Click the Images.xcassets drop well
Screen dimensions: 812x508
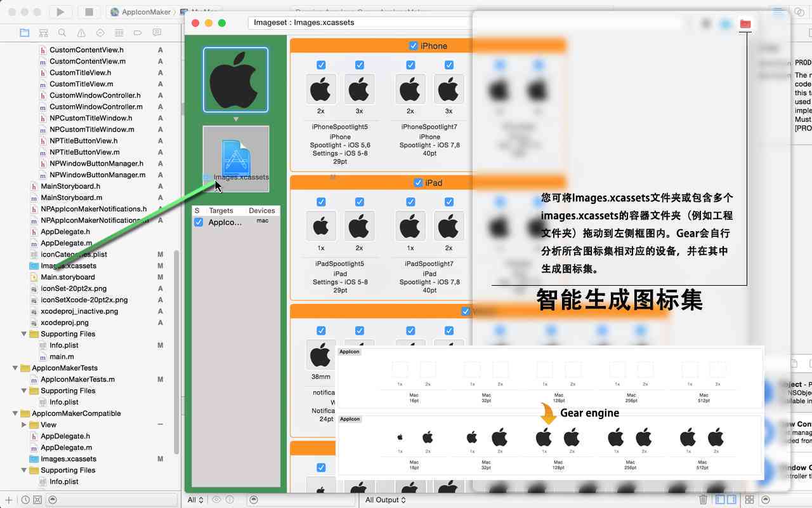click(x=235, y=159)
